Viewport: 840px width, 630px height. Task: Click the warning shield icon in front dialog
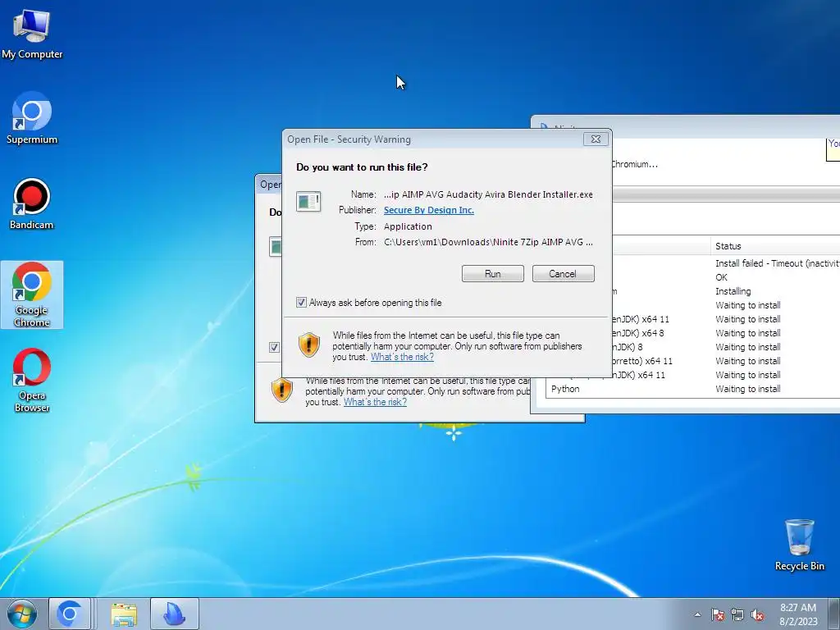click(309, 345)
